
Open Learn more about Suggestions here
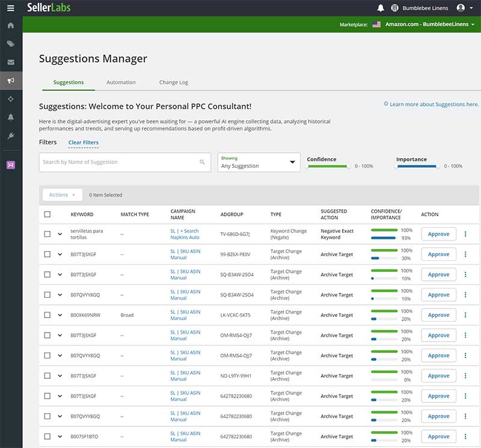click(434, 104)
